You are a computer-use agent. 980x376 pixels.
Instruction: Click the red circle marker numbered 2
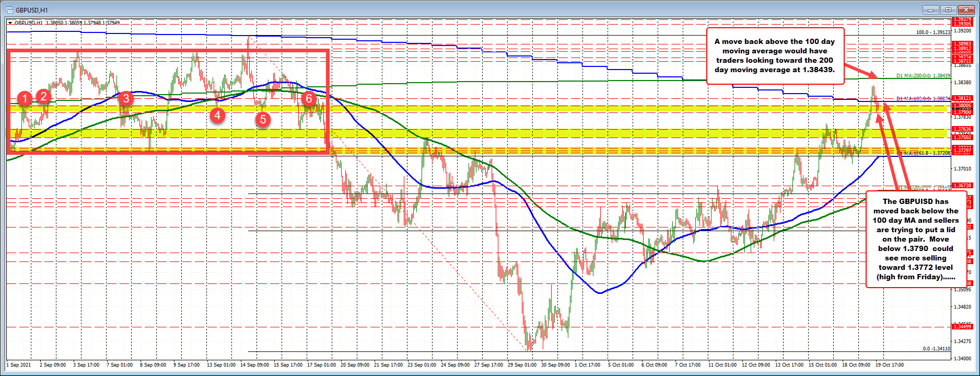pos(44,96)
